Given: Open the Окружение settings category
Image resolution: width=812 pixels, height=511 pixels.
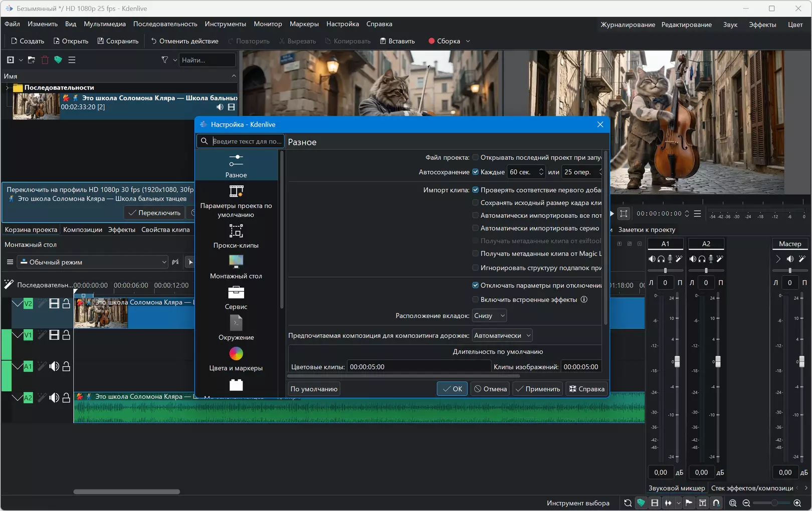Looking at the screenshot, I should coord(236,328).
